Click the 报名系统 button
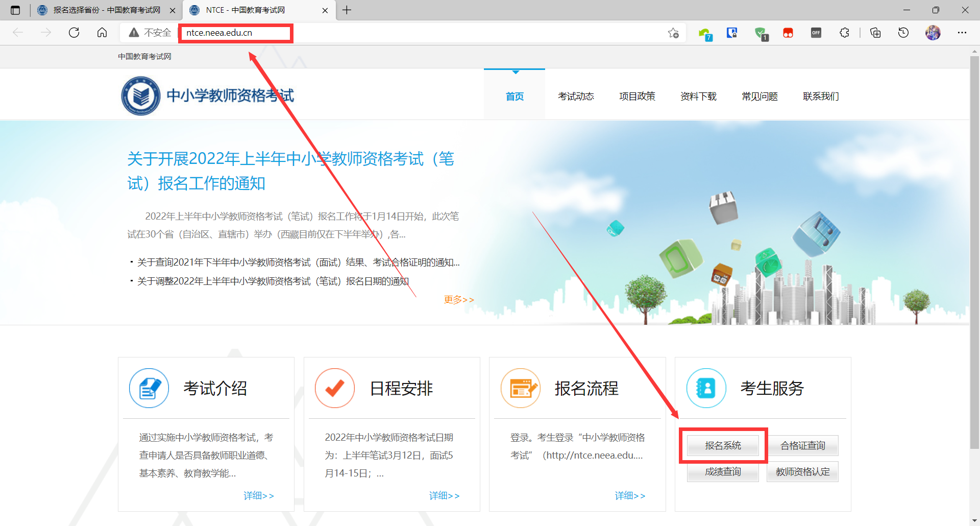980x526 pixels. (x=723, y=446)
